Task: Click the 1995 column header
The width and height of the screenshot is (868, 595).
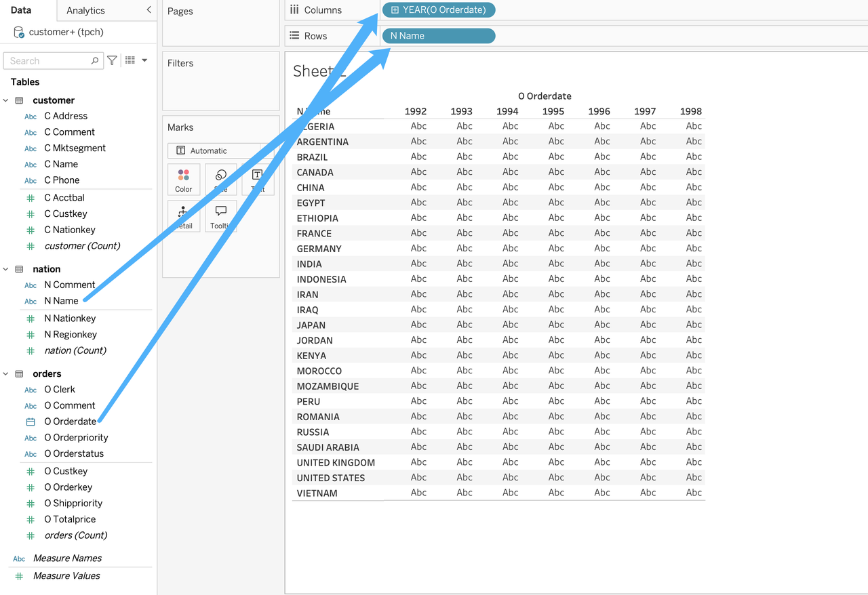Action: [x=553, y=111]
